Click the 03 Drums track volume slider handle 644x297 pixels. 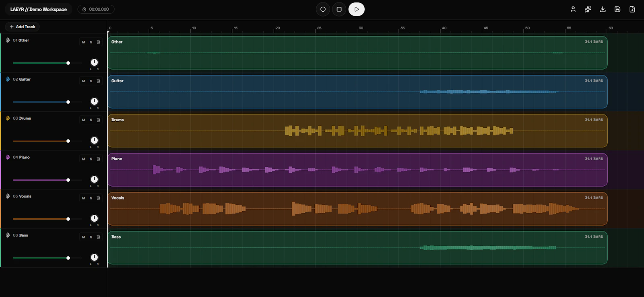(x=68, y=141)
